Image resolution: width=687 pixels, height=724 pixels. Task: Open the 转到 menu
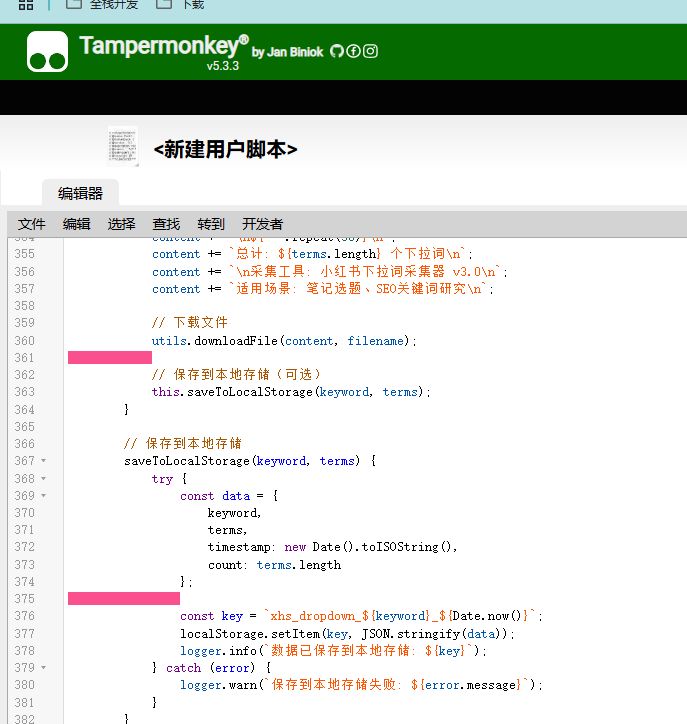[x=211, y=224]
